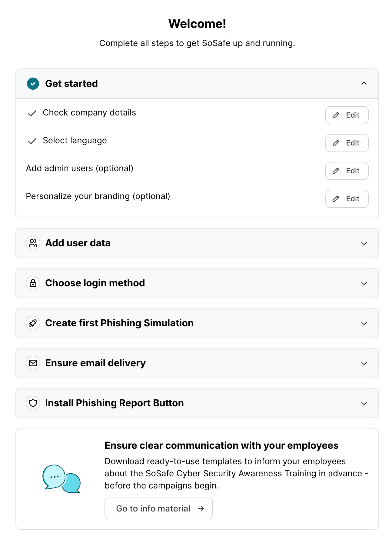Click the pencil icon for Personalize your branding
392x543 pixels.
(x=336, y=199)
